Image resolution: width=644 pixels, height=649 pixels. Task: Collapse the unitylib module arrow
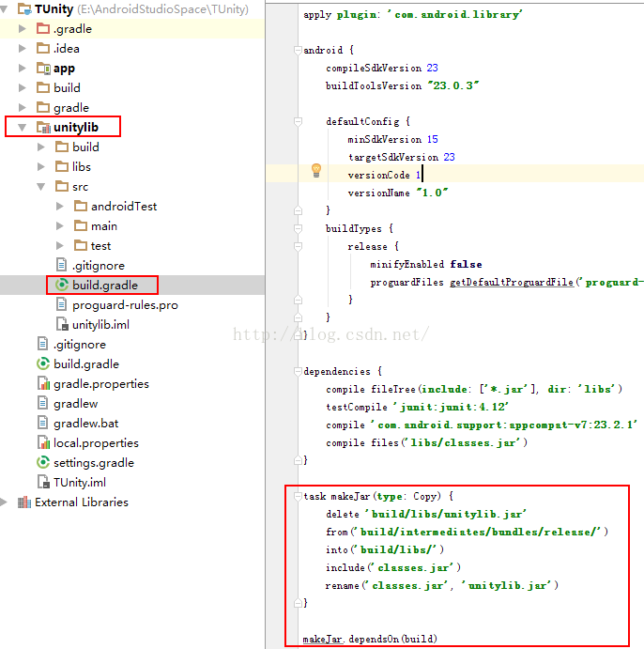(23, 128)
